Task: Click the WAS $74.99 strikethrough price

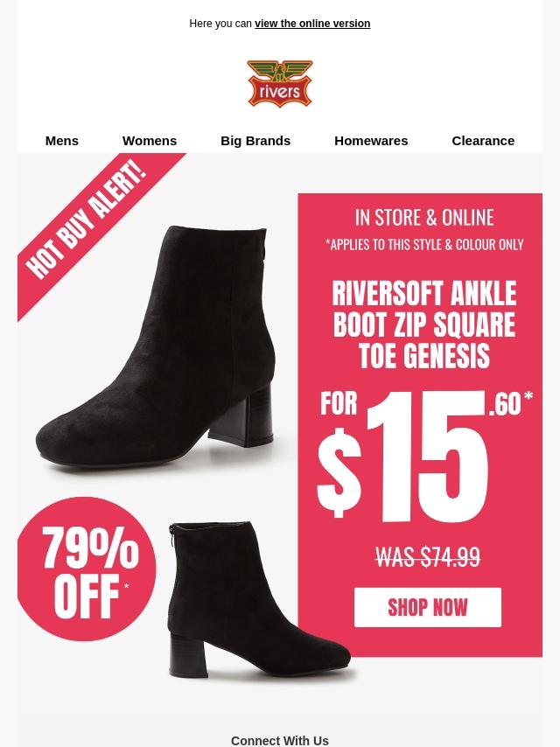Action: pos(428,557)
